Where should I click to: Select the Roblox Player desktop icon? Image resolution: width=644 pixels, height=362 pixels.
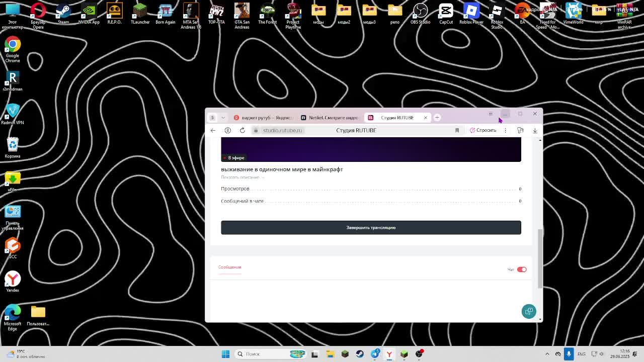pos(471,14)
